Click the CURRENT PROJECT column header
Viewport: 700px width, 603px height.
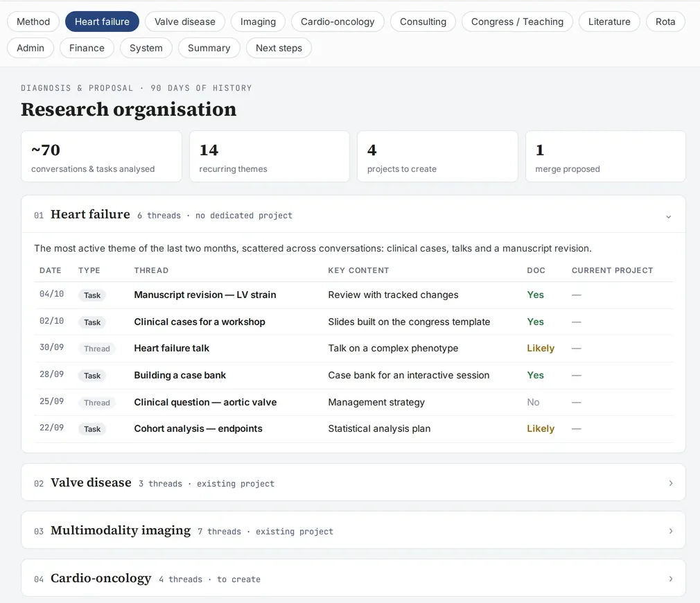(x=612, y=270)
